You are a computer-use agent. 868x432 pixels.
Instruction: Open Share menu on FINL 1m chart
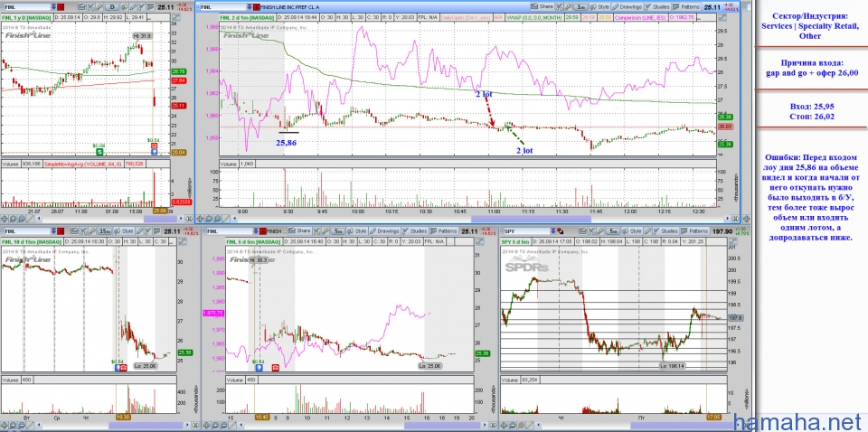[x=542, y=6]
